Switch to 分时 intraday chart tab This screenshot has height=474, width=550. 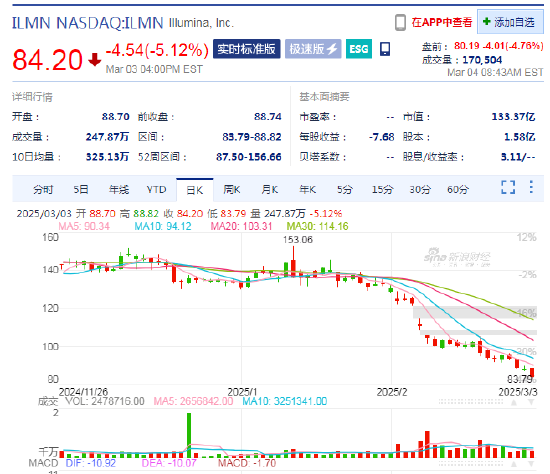pyautogui.click(x=43, y=190)
